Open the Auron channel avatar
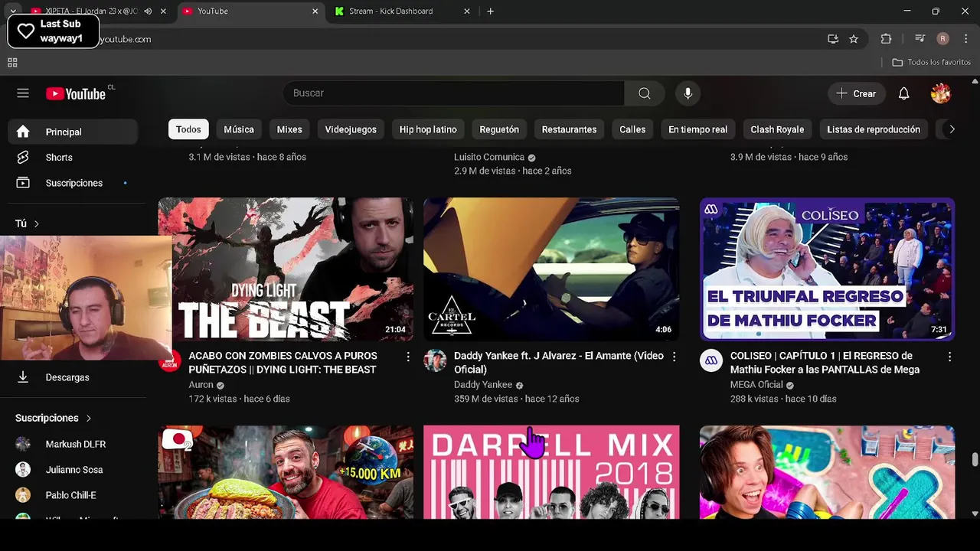The height and width of the screenshot is (551, 980). click(169, 360)
